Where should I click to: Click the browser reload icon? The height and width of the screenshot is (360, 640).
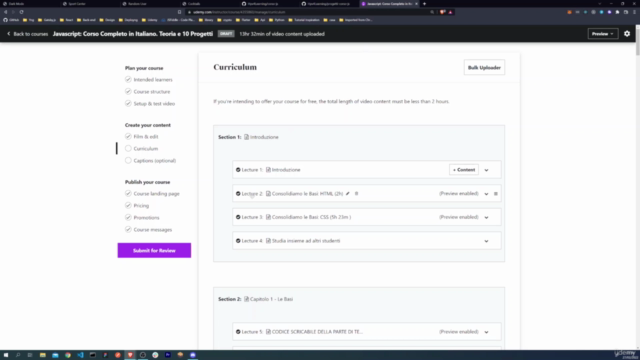(x=21, y=12)
